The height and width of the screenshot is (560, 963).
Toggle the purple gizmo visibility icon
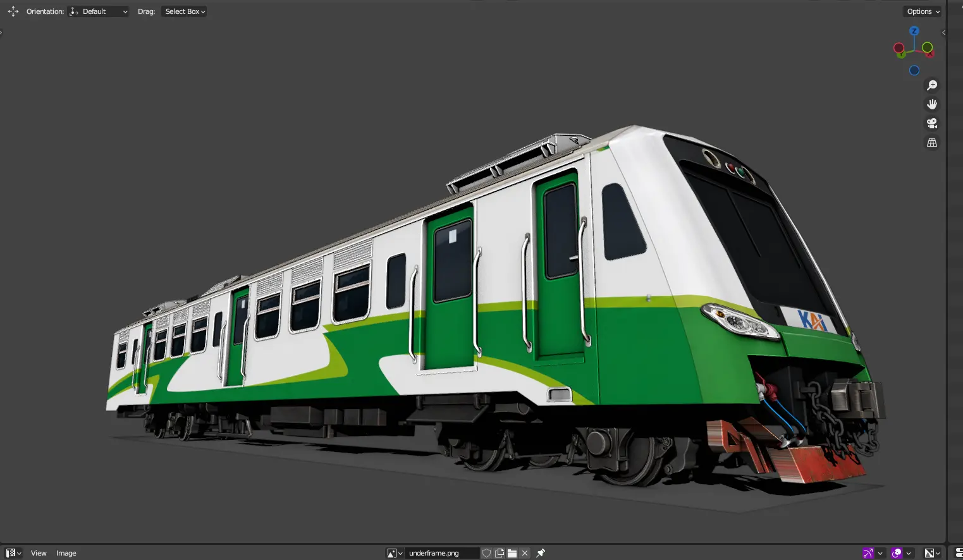pyautogui.click(x=868, y=553)
